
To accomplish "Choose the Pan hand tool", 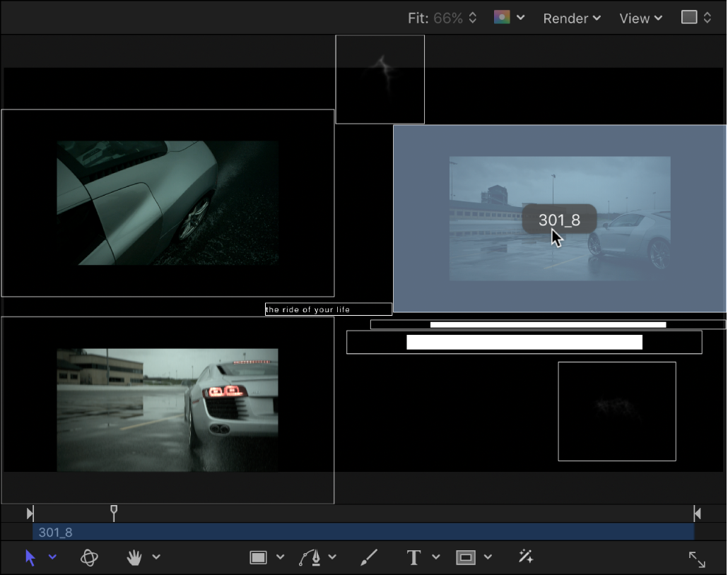I will [x=133, y=557].
